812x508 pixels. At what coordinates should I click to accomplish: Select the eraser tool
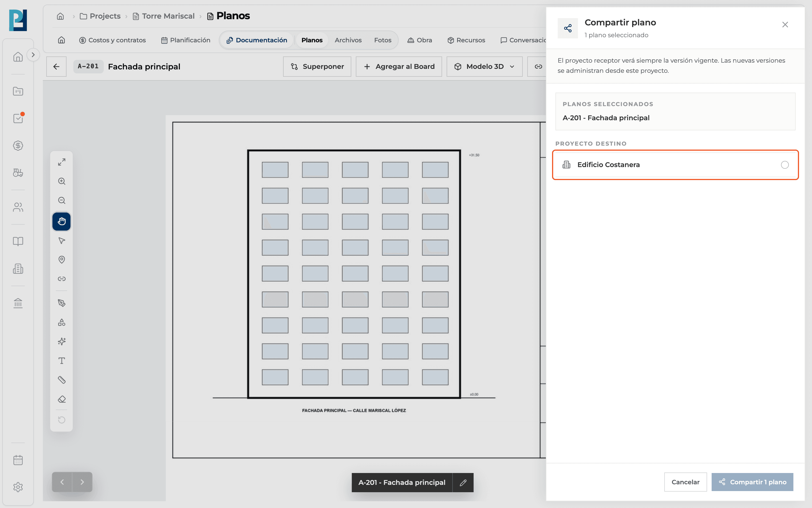coord(61,399)
